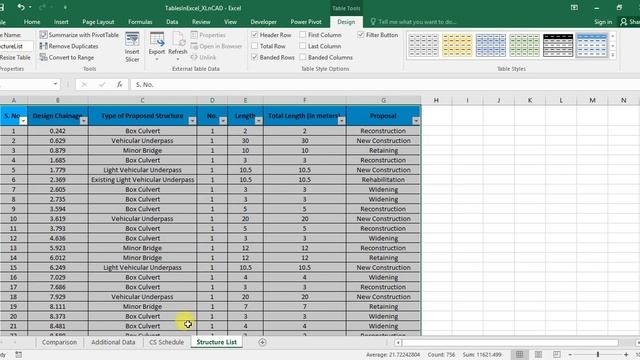The height and width of the screenshot is (360, 640).
Task: Open the Design Chainage filter dropdown
Action: (x=84, y=121)
